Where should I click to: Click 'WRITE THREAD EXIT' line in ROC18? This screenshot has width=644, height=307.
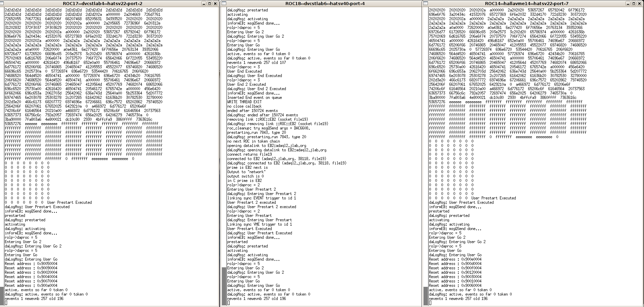pyautogui.click(x=244, y=102)
